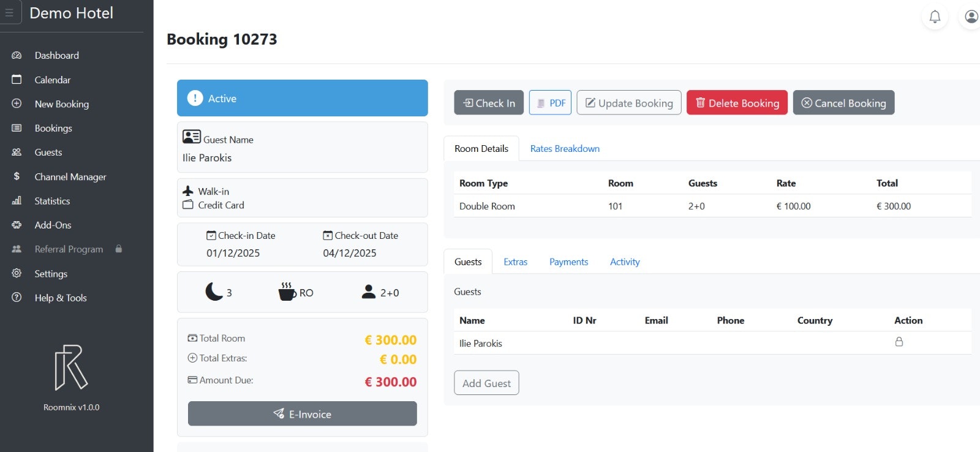Click the Bookings list icon
980x452 pixels.
17,128
